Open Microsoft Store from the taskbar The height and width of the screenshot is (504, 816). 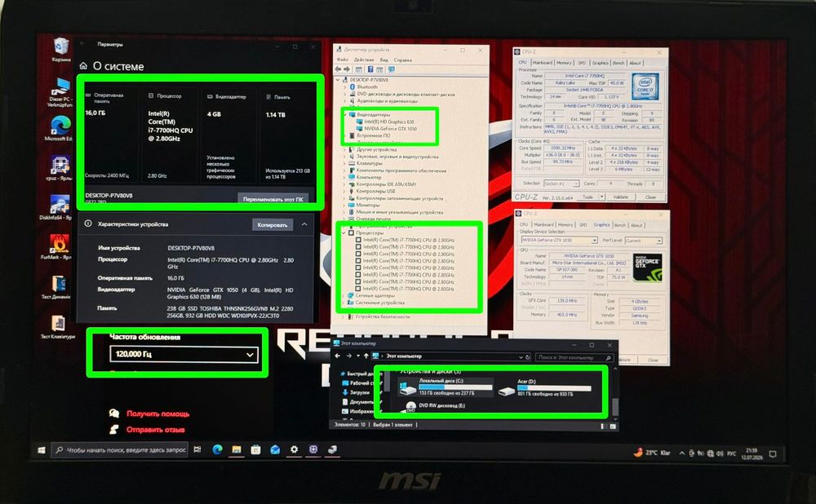[255, 449]
